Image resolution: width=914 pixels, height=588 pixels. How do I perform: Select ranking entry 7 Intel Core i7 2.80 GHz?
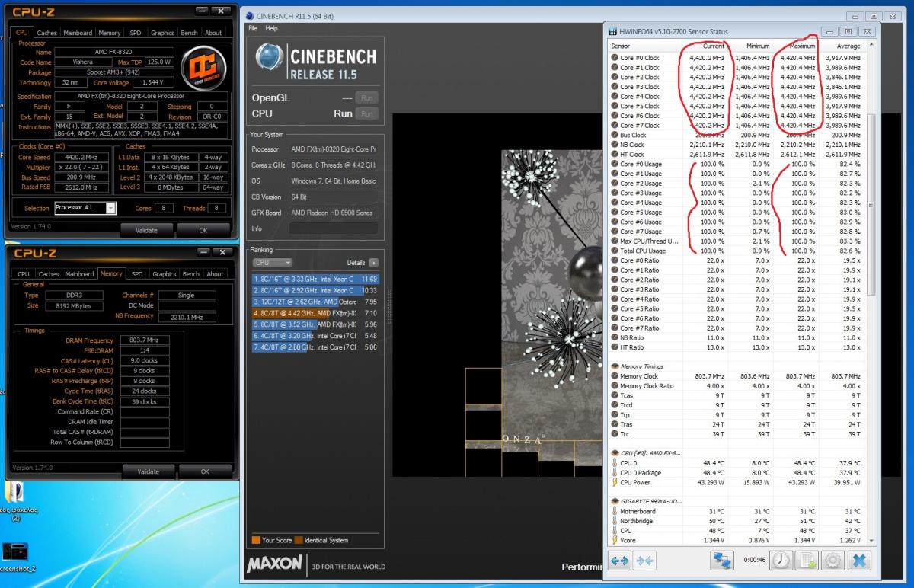(x=315, y=347)
